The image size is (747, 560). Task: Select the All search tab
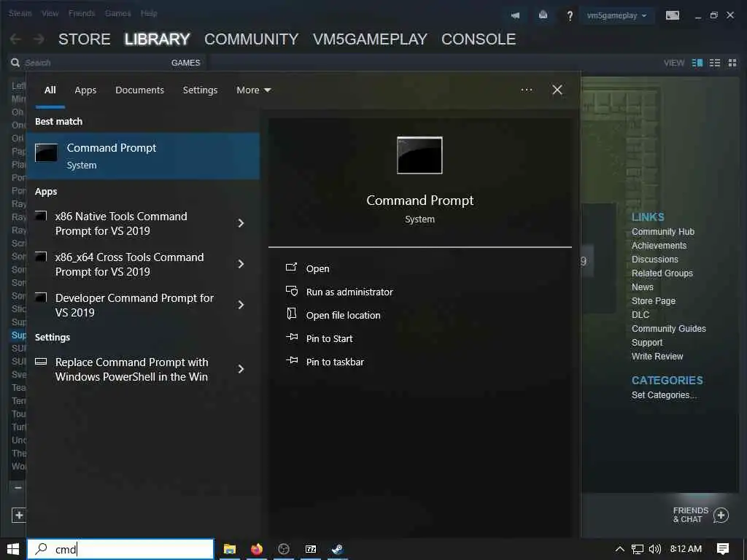[50, 90]
